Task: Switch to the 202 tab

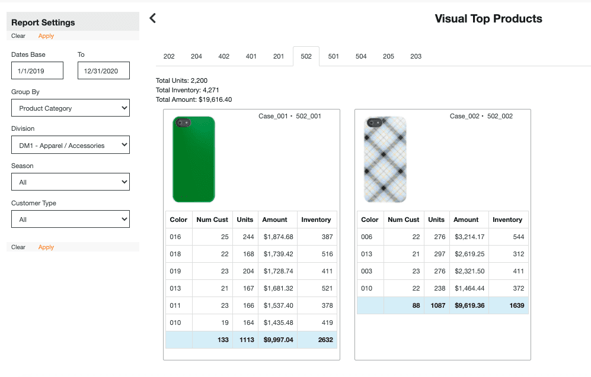Action: pos(169,57)
